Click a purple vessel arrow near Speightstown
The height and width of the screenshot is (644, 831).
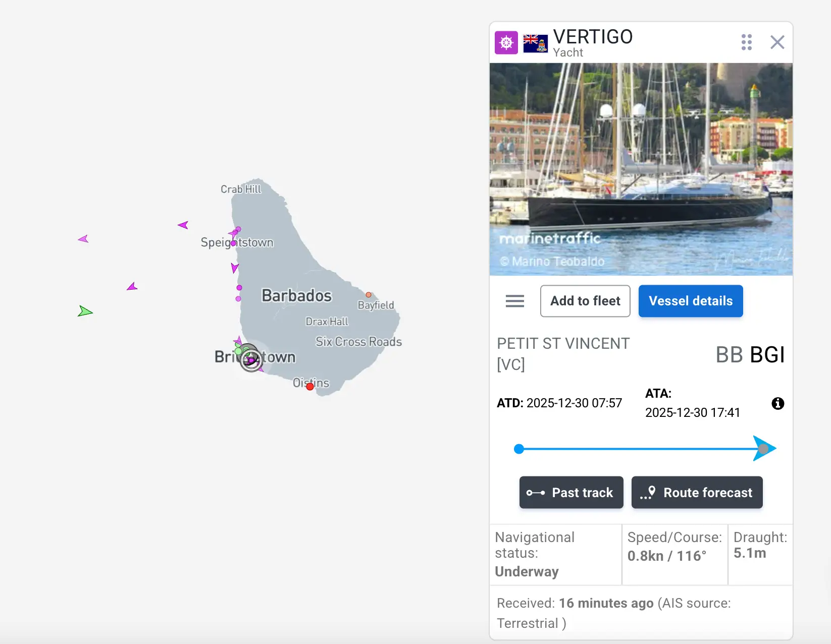(x=235, y=232)
